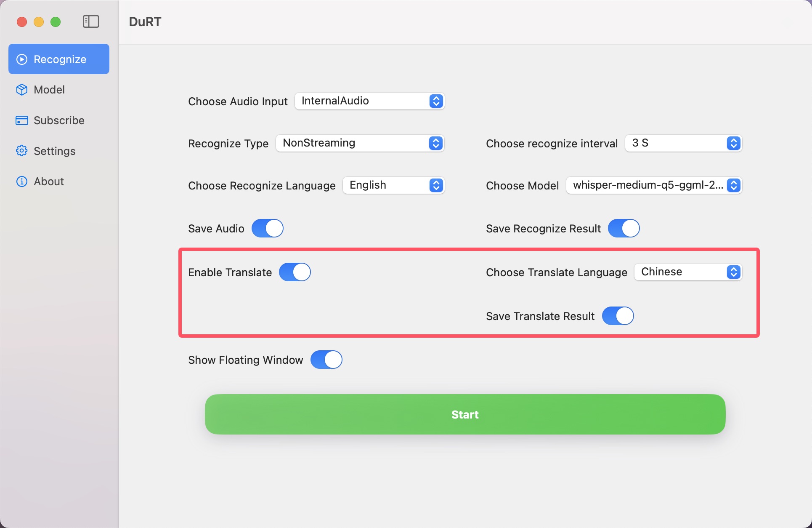
Task: Click the Subscribe panel icon
Action: click(21, 120)
